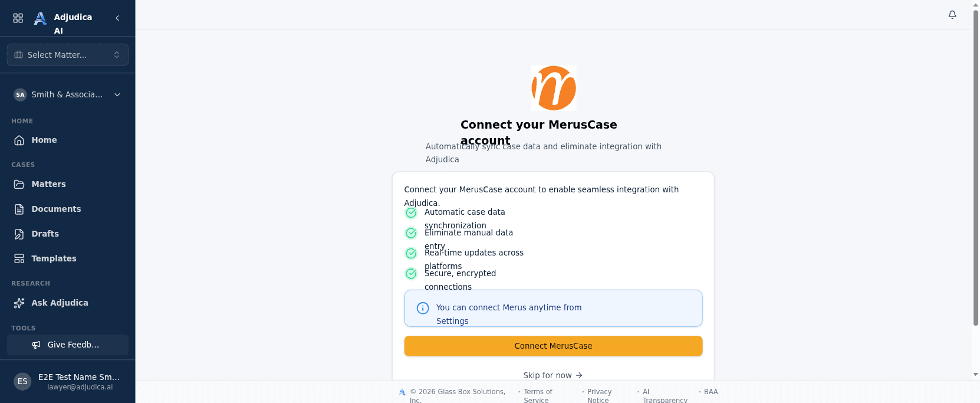The image size is (980, 403).
Task: Click the check icon beside Secure, encrypted
Action: [411, 274]
